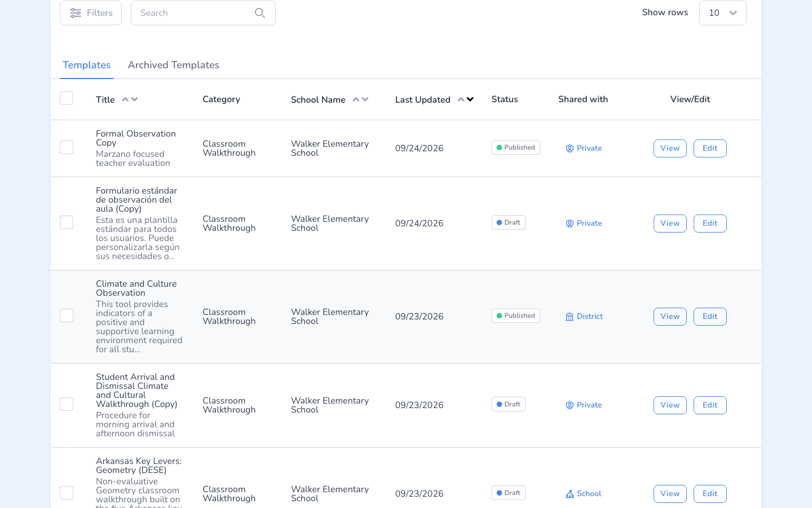Viewport: 812px width, 508px height.
Task: Click the School shared-with label
Action: point(589,494)
